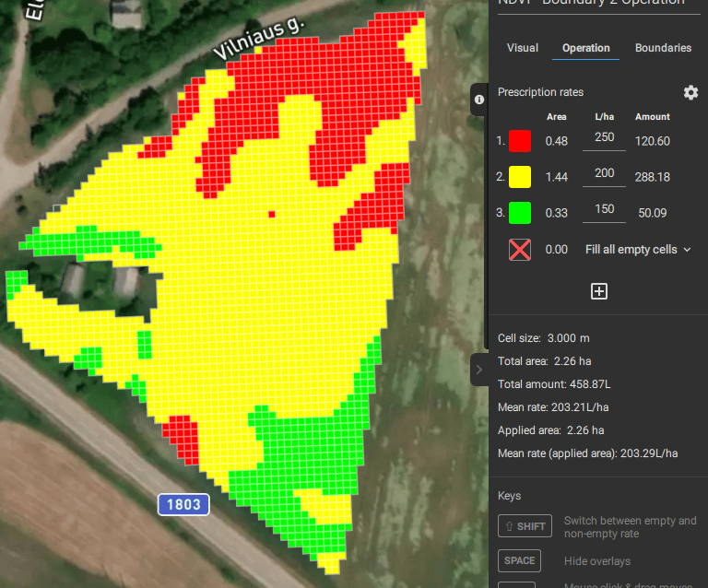The width and height of the screenshot is (708, 588).
Task: Select the crossed-out empty rate swatch
Action: tap(520, 250)
